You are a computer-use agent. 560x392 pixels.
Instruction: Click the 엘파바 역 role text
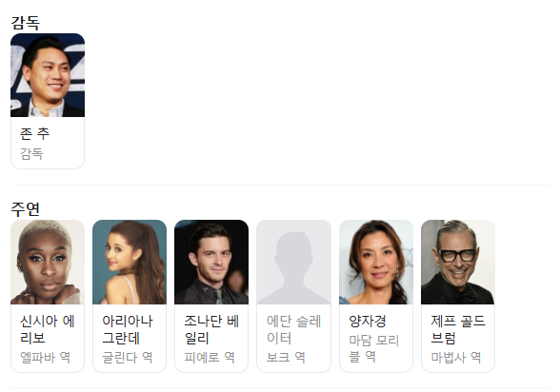click(x=45, y=358)
